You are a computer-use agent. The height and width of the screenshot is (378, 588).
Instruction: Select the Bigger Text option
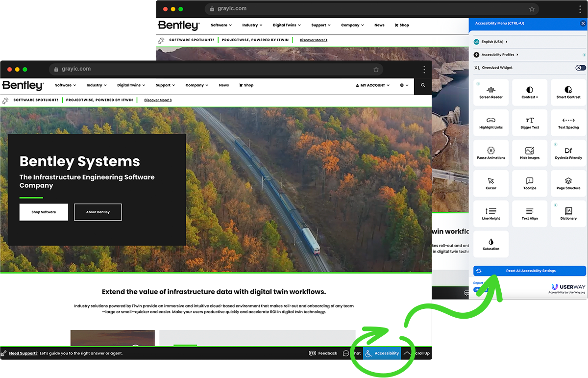[529, 123]
